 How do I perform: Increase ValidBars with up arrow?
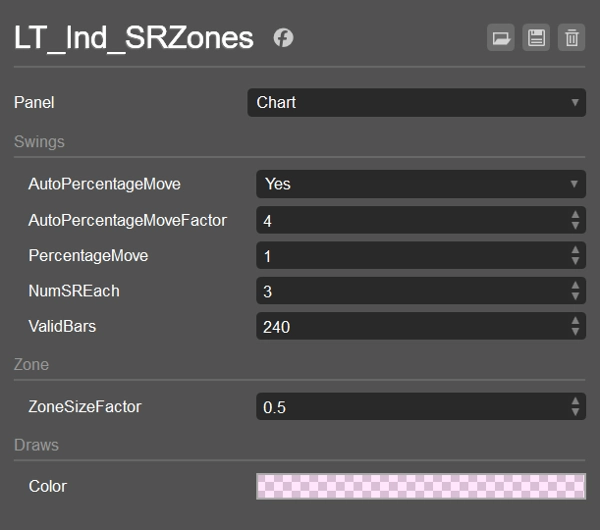coord(575,321)
